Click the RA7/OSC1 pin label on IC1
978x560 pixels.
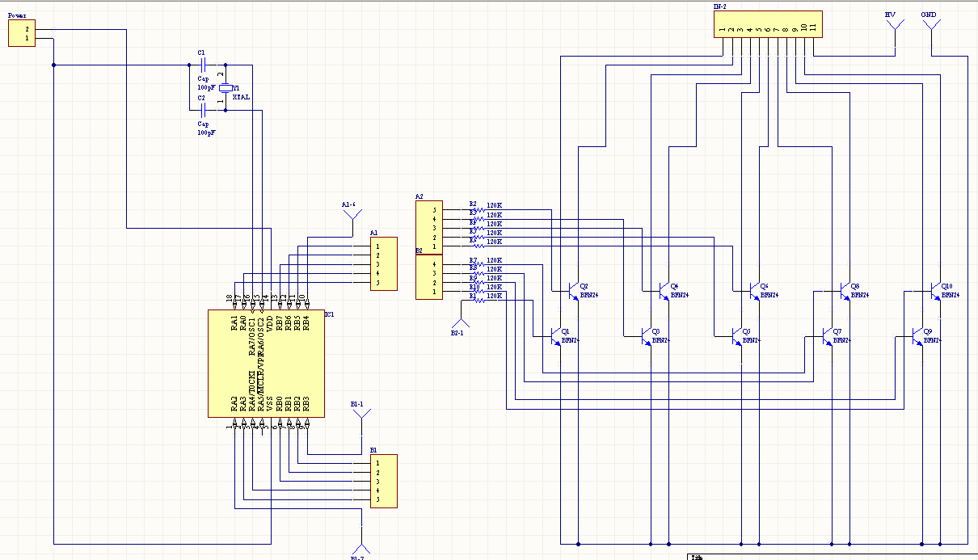(x=253, y=335)
